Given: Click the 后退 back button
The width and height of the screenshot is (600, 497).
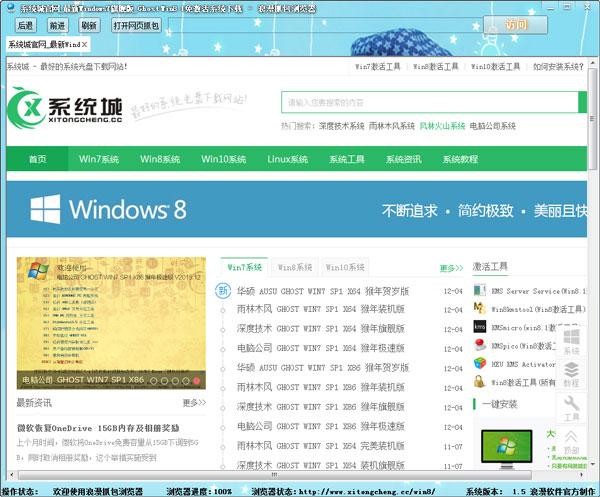Looking at the screenshot, I should (x=25, y=25).
